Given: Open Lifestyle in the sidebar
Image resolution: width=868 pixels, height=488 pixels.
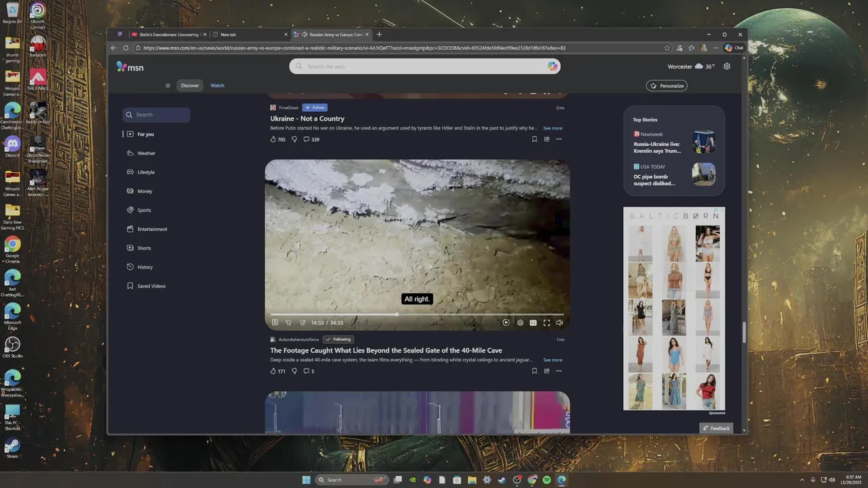Looking at the screenshot, I should point(146,172).
